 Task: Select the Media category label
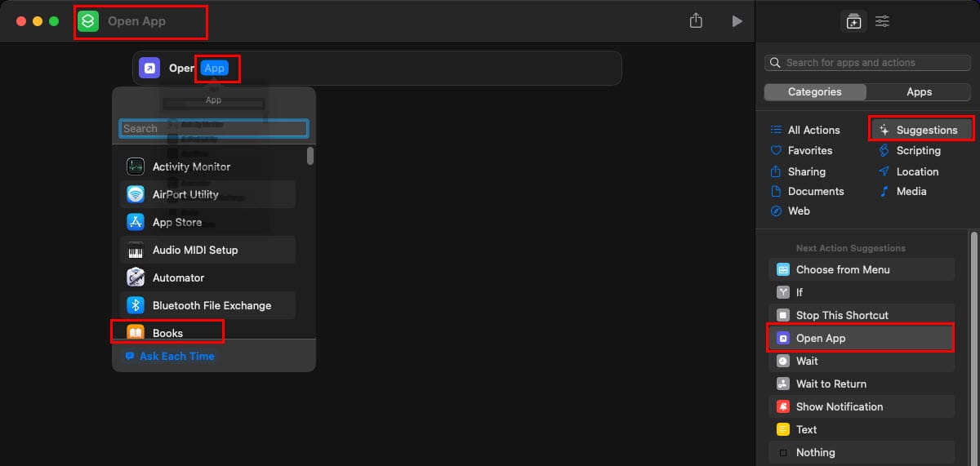(x=911, y=191)
